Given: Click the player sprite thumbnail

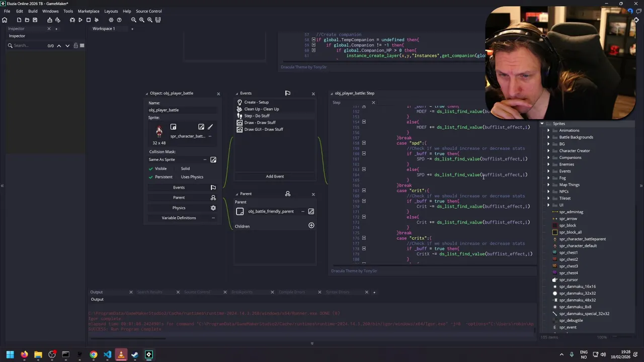Looking at the screenshot, I should click(x=159, y=131).
